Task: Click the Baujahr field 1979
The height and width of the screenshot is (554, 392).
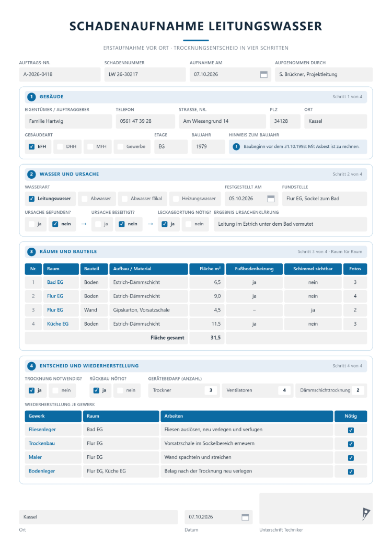Action: point(208,147)
